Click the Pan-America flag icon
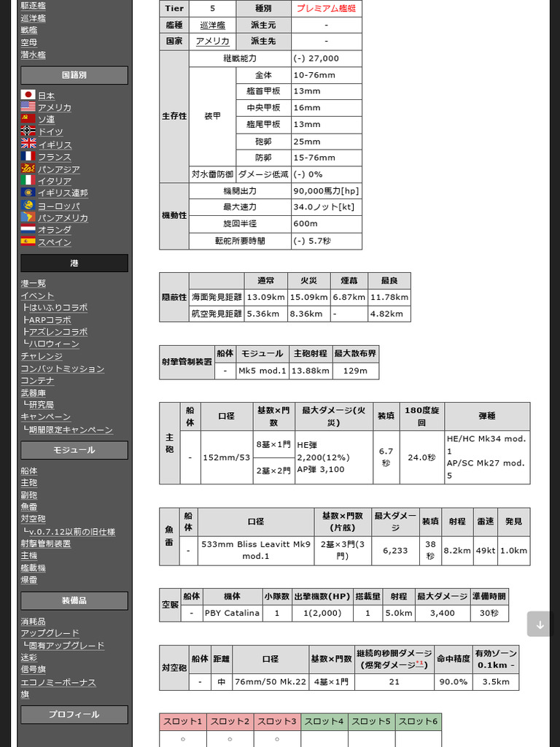Screen dimensions: 560x747 (28, 217)
